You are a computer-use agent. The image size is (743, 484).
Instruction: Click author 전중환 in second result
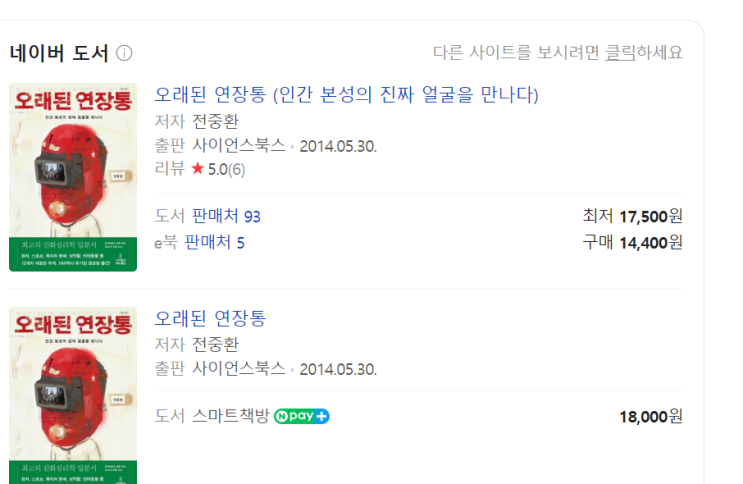click(x=215, y=344)
